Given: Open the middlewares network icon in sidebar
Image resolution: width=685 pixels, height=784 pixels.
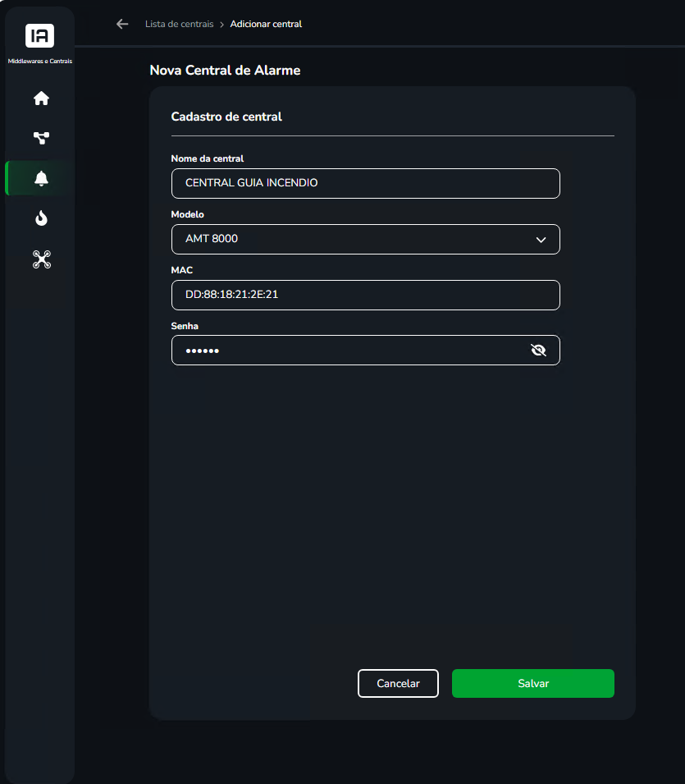Looking at the screenshot, I should (x=42, y=138).
